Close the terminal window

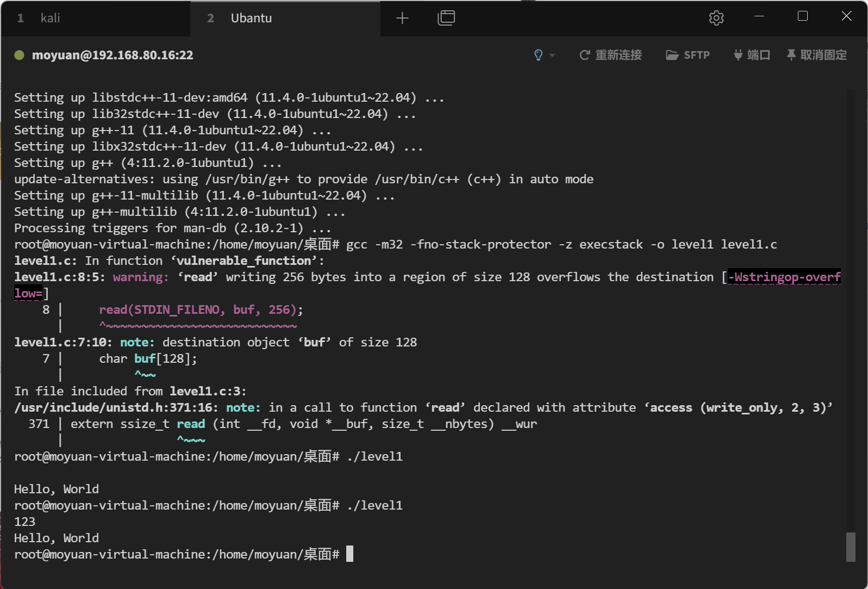(846, 16)
